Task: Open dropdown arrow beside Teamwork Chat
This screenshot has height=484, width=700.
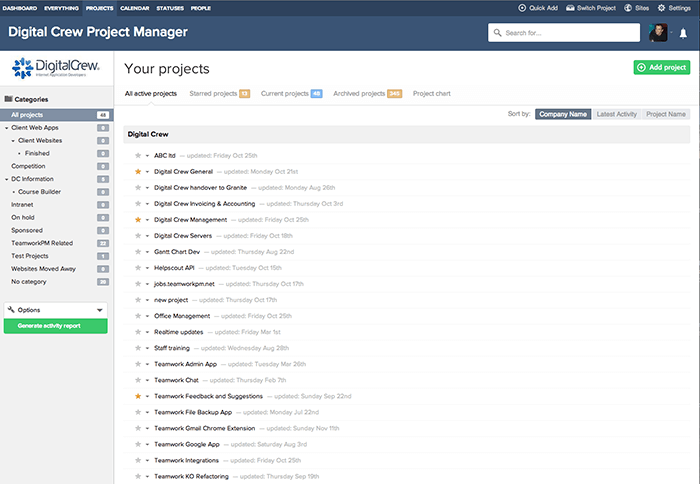Action: coord(147,381)
